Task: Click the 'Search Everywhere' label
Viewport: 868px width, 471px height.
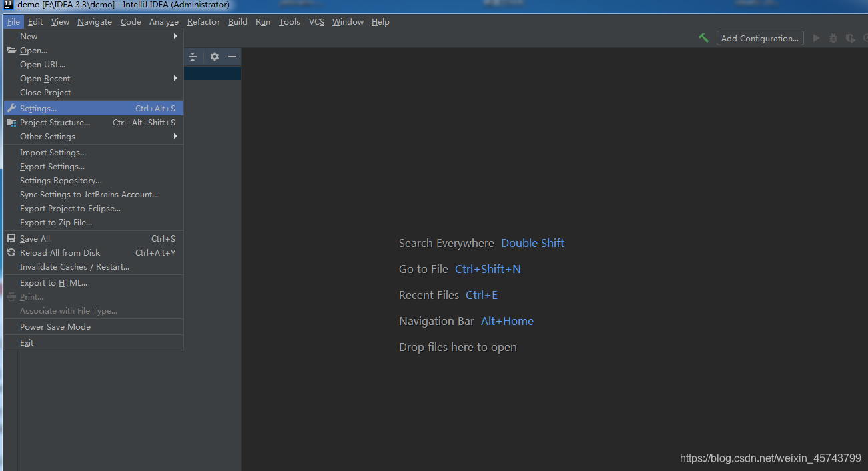Action: (446, 243)
